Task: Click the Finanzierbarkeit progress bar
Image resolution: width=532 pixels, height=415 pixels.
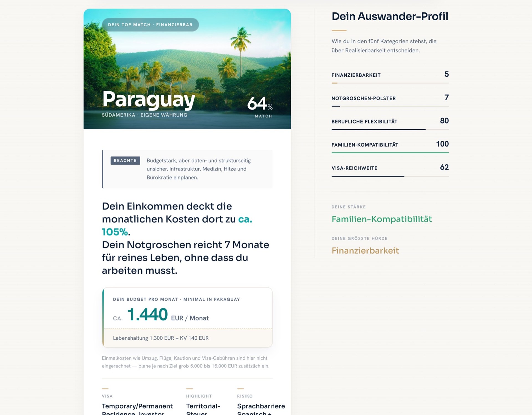Action: [390, 83]
